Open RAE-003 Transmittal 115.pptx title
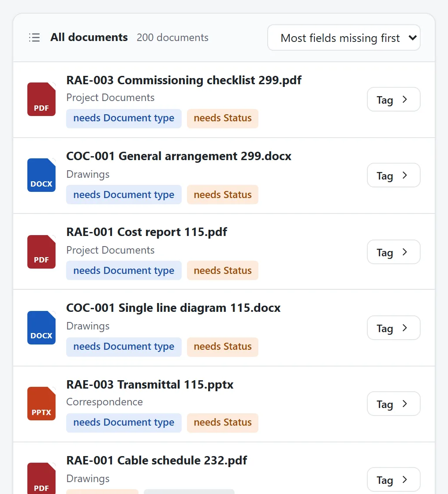The width and height of the screenshot is (448, 494). click(149, 385)
